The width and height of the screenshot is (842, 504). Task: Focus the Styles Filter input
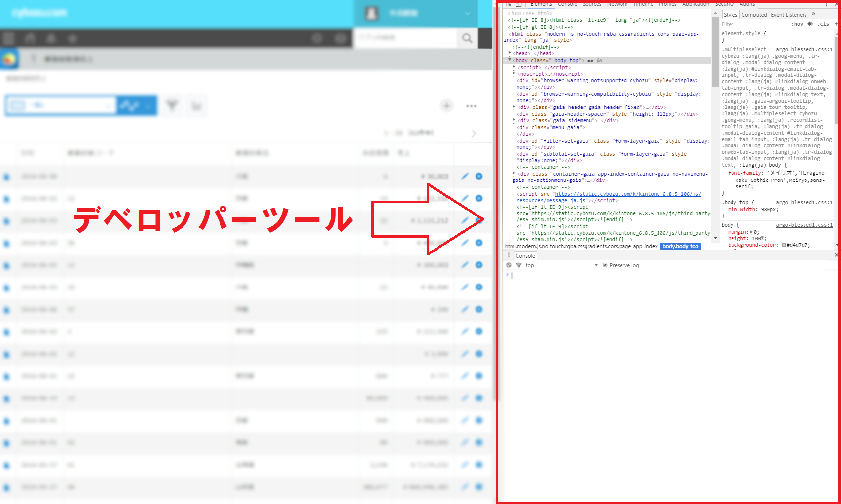(x=754, y=24)
